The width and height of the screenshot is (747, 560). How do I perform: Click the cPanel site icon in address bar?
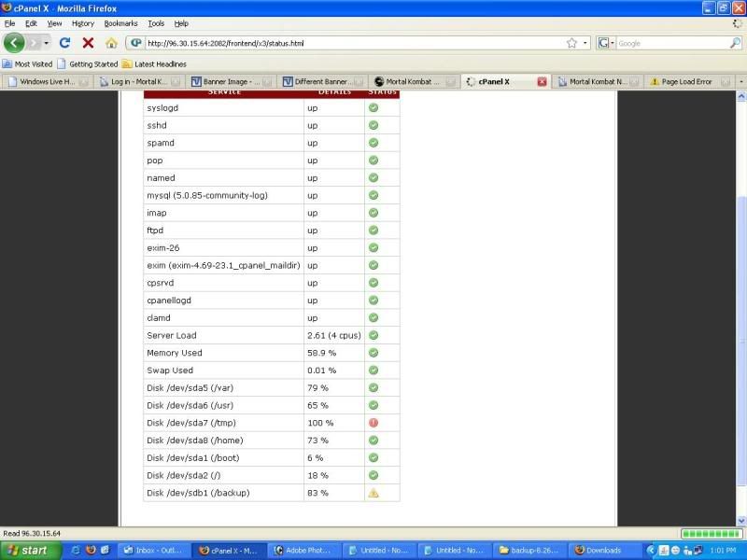(x=135, y=43)
